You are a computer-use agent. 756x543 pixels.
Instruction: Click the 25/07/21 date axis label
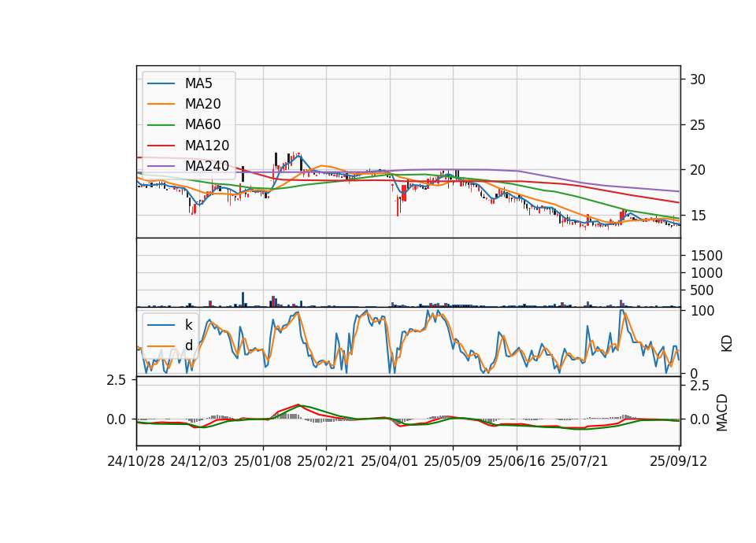[x=580, y=461]
